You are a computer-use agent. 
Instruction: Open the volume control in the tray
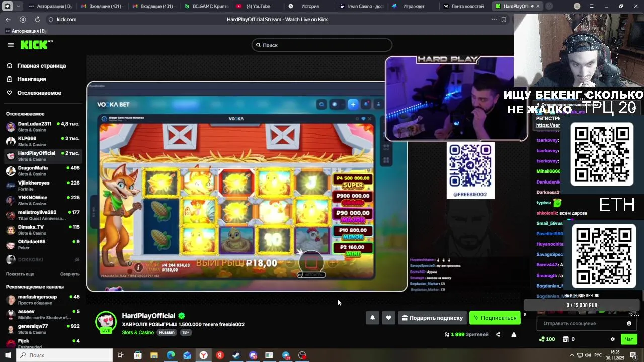tap(588, 355)
